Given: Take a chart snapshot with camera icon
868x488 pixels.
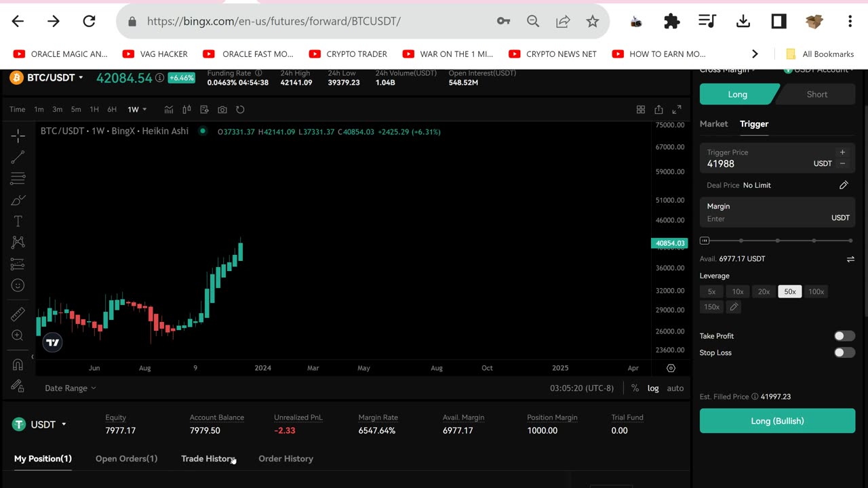Looking at the screenshot, I should [222, 109].
